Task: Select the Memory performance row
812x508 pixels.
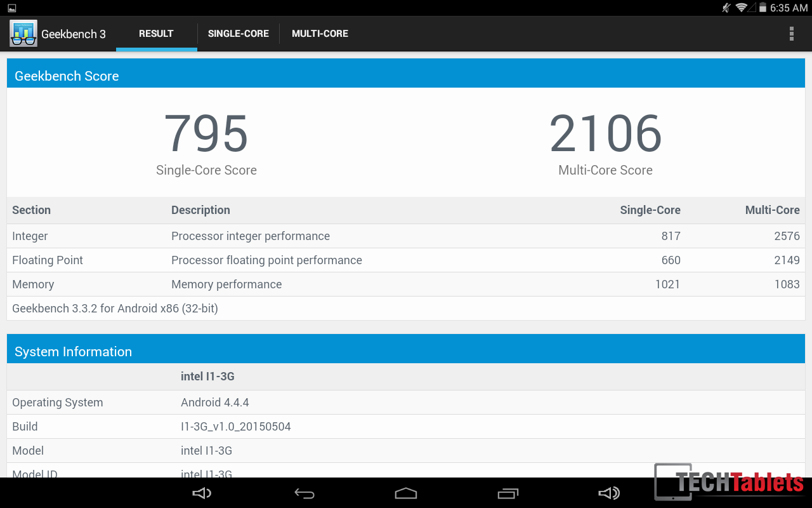Action: click(x=406, y=284)
